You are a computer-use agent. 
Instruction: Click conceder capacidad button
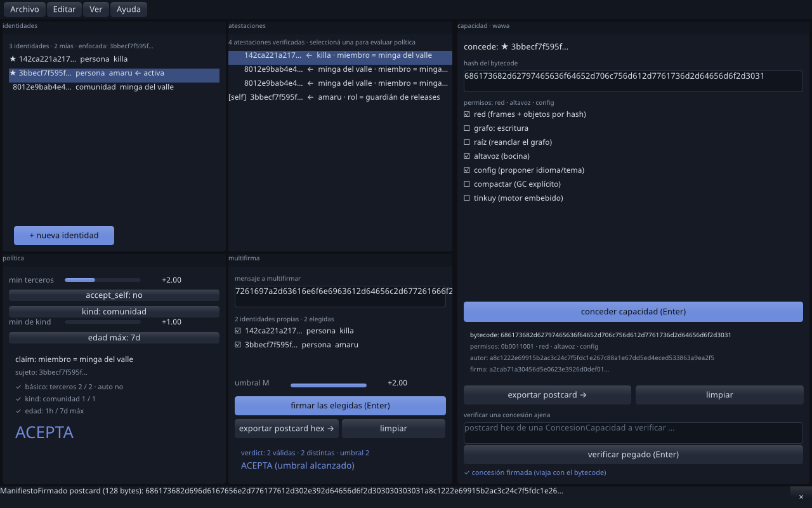(x=633, y=312)
